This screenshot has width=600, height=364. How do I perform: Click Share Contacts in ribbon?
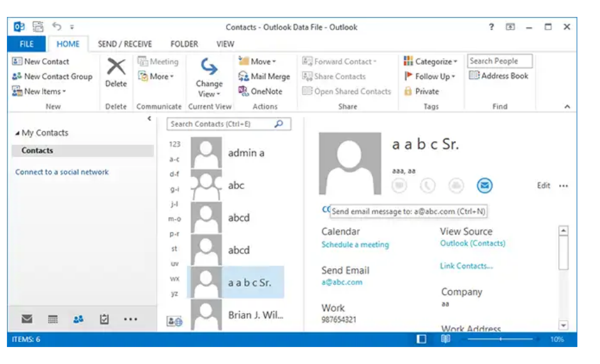point(334,76)
